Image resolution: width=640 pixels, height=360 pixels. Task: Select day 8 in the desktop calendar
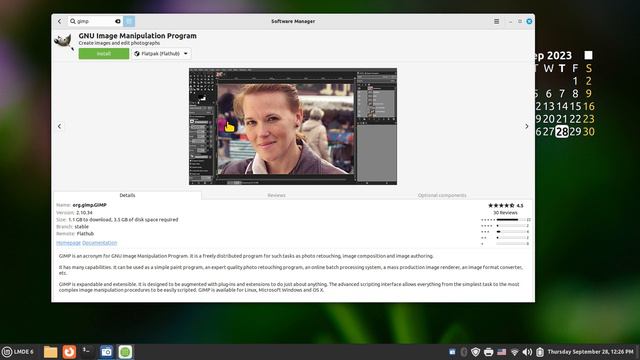(x=575, y=93)
